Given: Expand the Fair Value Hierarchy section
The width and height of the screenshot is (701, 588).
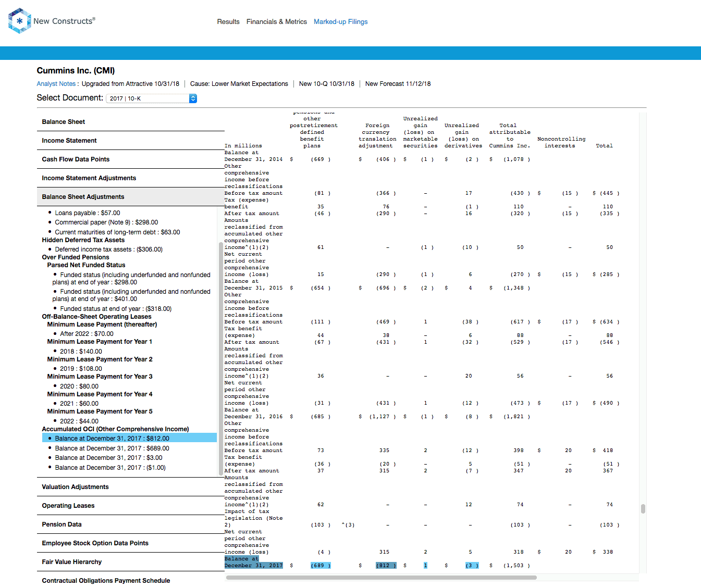Looking at the screenshot, I should (x=130, y=562).
